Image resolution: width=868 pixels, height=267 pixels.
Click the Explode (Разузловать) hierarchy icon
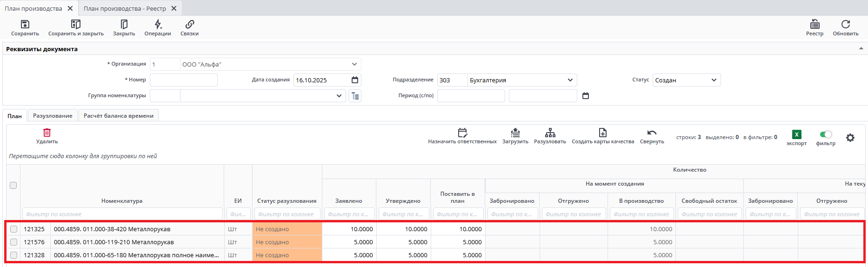click(550, 133)
